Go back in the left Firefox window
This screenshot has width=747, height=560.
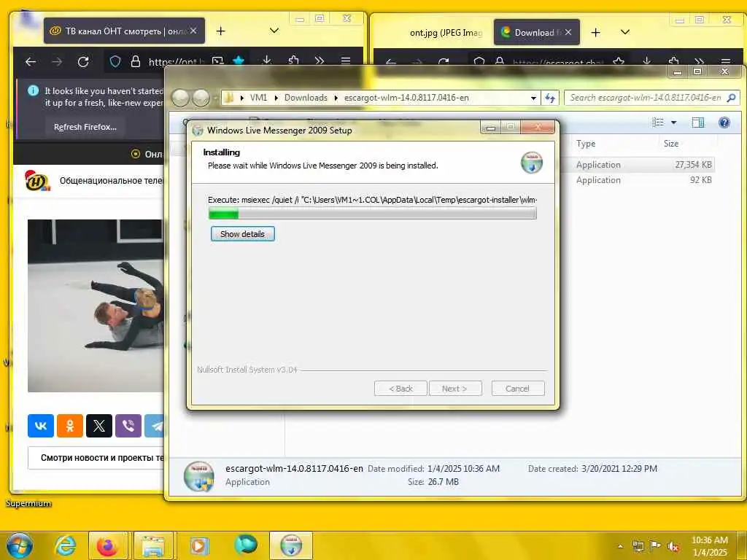click(x=31, y=62)
